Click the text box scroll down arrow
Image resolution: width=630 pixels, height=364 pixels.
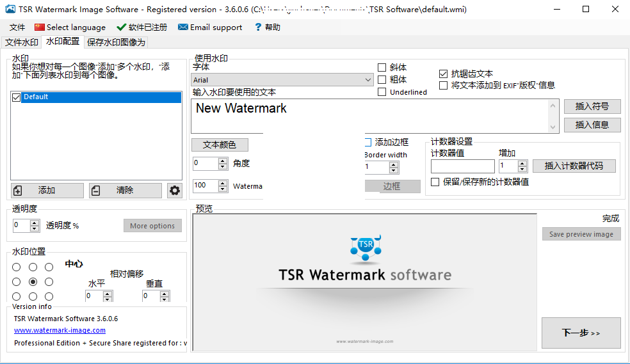pyautogui.click(x=553, y=127)
